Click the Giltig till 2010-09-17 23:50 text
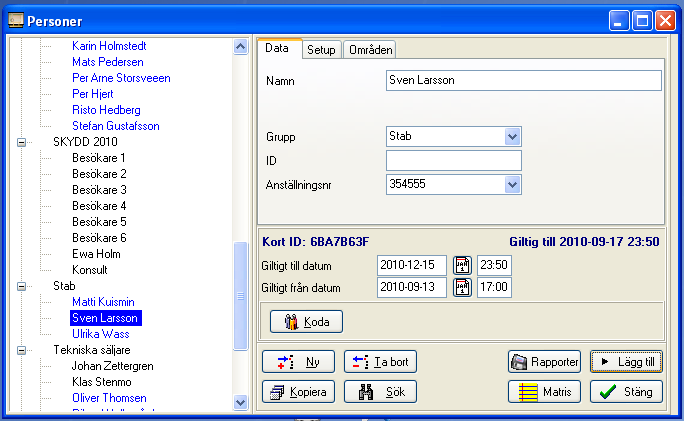684x421 pixels. coord(584,242)
